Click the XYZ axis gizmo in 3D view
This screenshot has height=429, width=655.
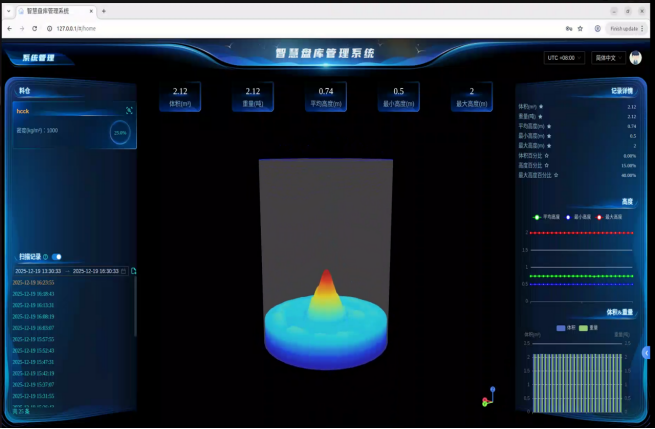(x=488, y=397)
